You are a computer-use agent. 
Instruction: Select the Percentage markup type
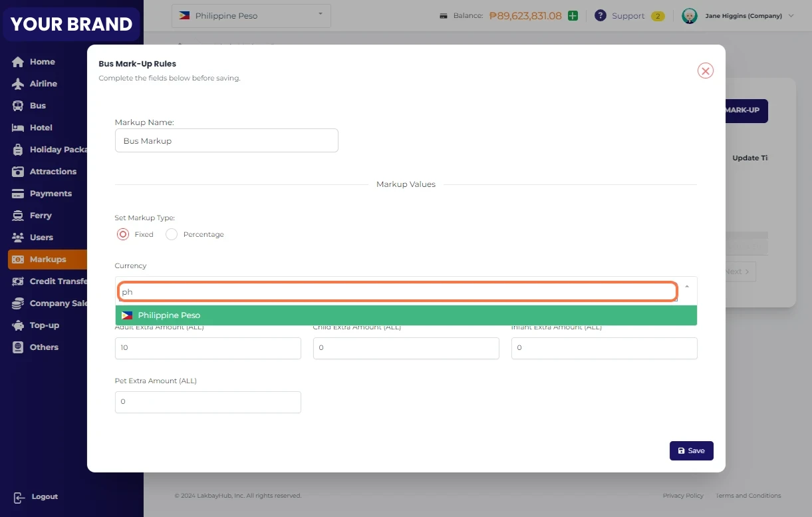coord(172,234)
